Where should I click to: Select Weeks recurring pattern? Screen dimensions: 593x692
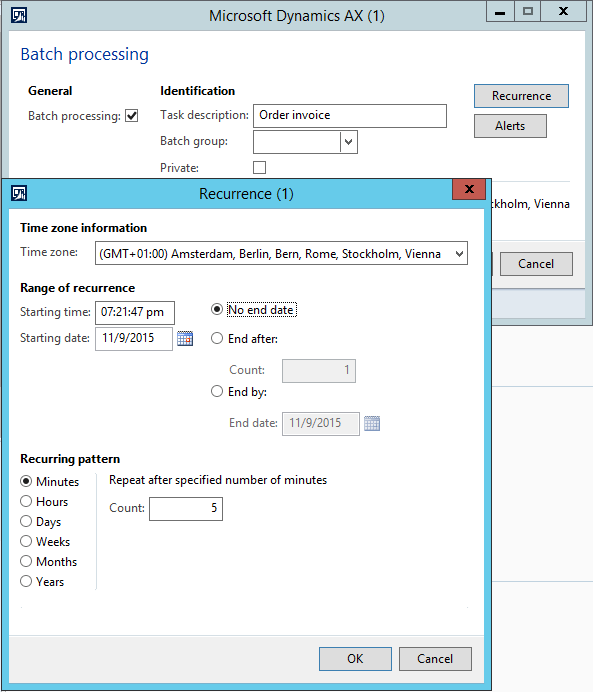[x=26, y=541]
